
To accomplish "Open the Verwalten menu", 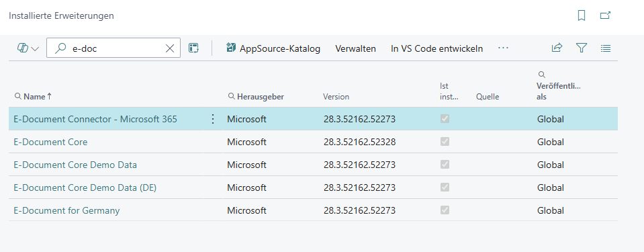I will coord(355,48).
